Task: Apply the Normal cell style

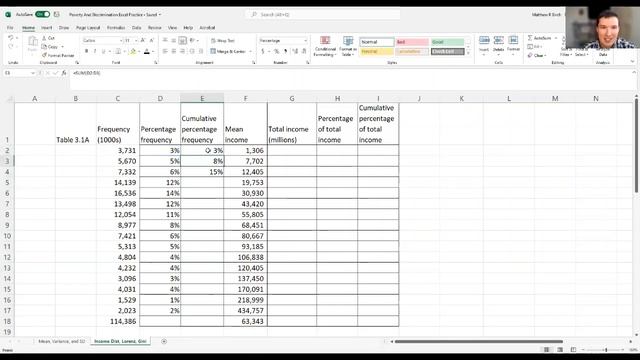Action: (377, 42)
